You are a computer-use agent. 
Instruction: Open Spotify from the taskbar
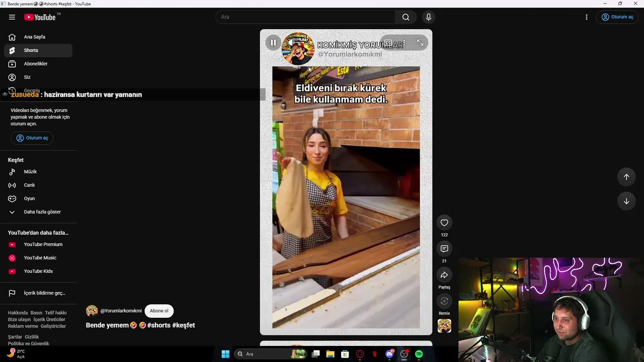pos(419,354)
